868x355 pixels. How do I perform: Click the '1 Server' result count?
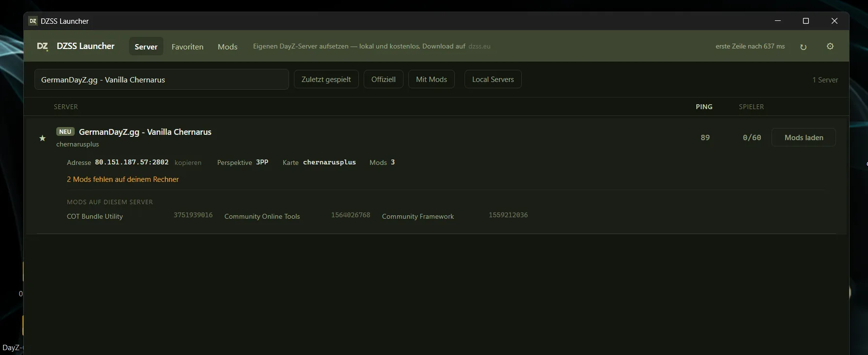tap(825, 80)
